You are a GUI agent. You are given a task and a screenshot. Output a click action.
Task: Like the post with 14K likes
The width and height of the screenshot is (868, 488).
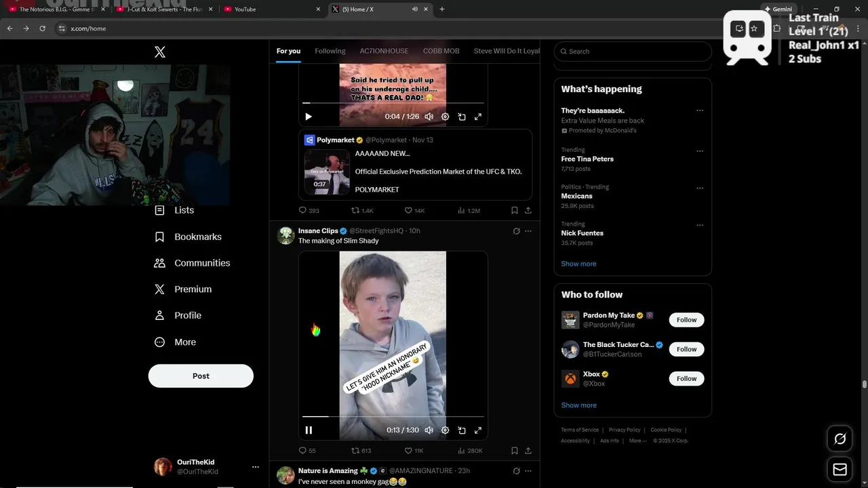pos(414,211)
